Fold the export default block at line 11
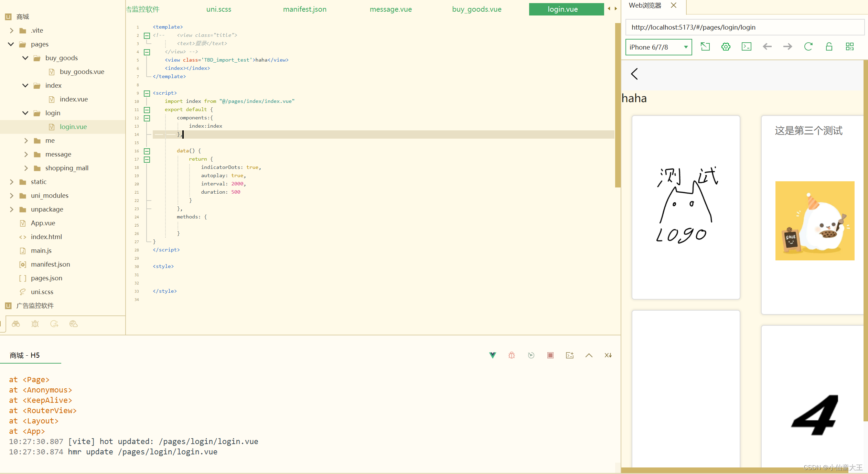868x474 pixels. pos(147,110)
